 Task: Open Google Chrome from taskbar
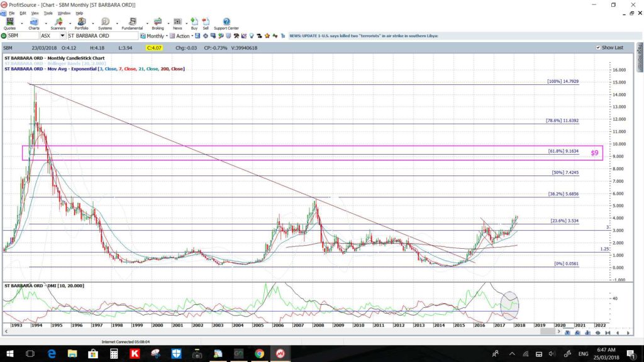point(259,353)
